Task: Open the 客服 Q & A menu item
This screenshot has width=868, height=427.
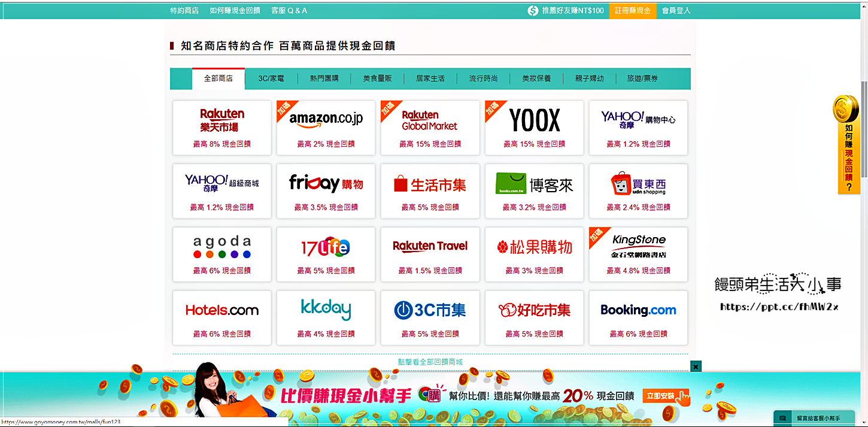Action: point(289,10)
